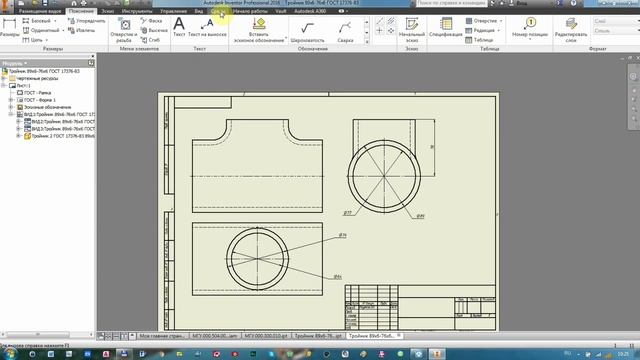640x360 pixels.
Task: Open the Отверстие table dropdown arrow
Action: point(501,21)
